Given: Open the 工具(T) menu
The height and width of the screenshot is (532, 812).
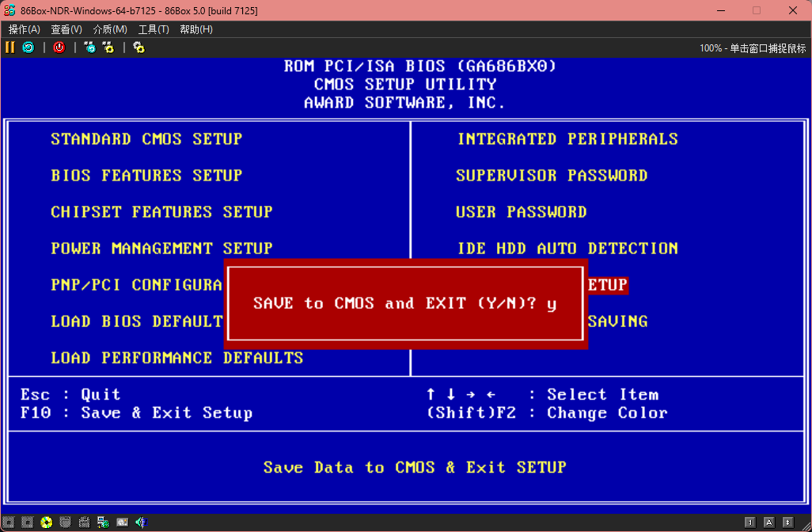Looking at the screenshot, I should pos(154,29).
